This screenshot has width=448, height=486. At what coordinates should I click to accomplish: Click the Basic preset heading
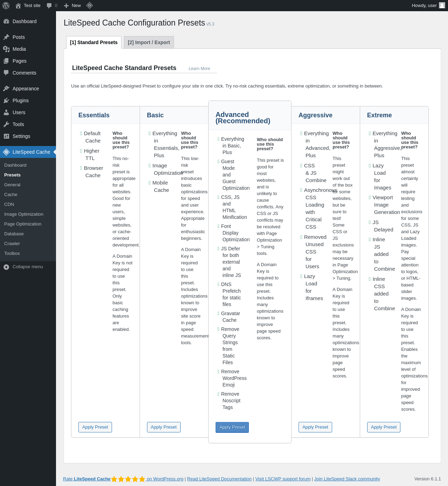tap(155, 115)
